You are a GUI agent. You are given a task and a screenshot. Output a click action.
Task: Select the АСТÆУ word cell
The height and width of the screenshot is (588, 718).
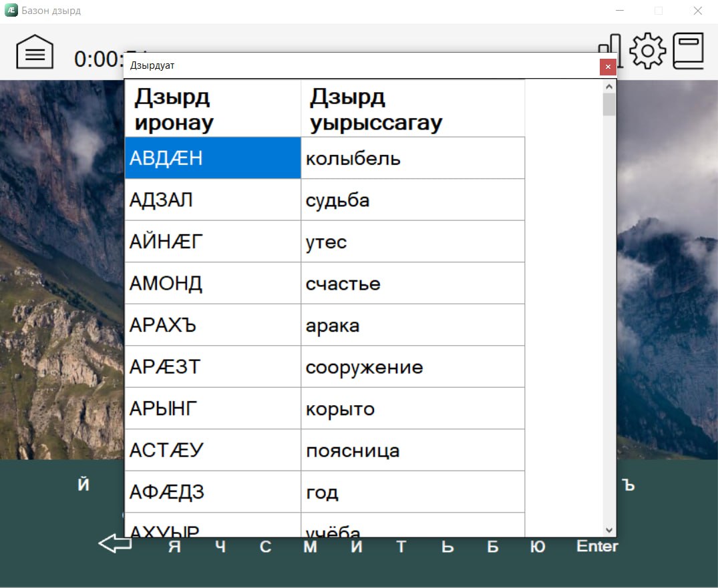(x=212, y=450)
